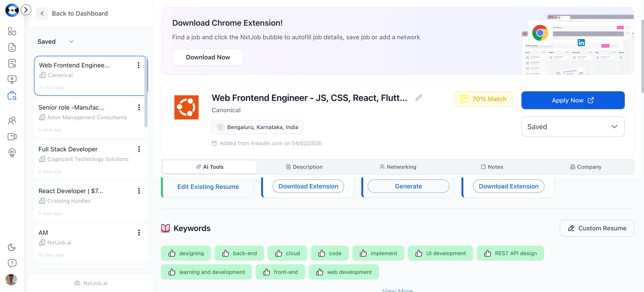The width and height of the screenshot is (644, 292).
Task: Open options menu for React Developer card
Action: 139,191
